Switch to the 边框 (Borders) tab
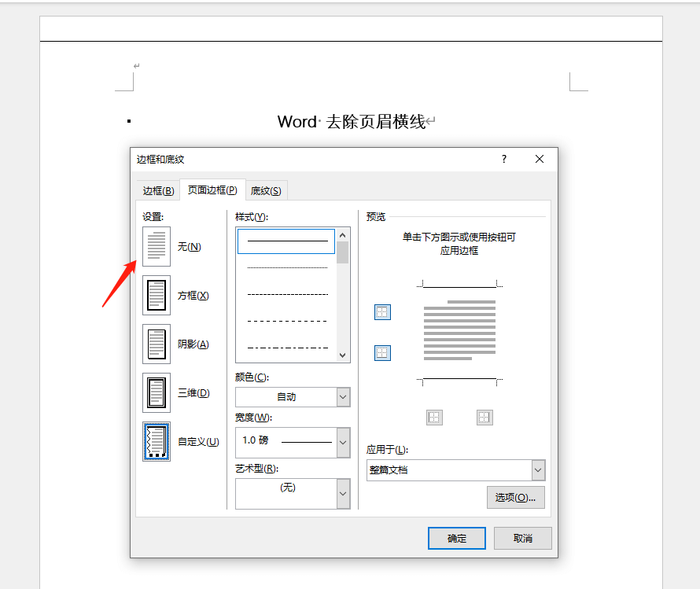Screen dimensions: 700x589 [x=157, y=190]
